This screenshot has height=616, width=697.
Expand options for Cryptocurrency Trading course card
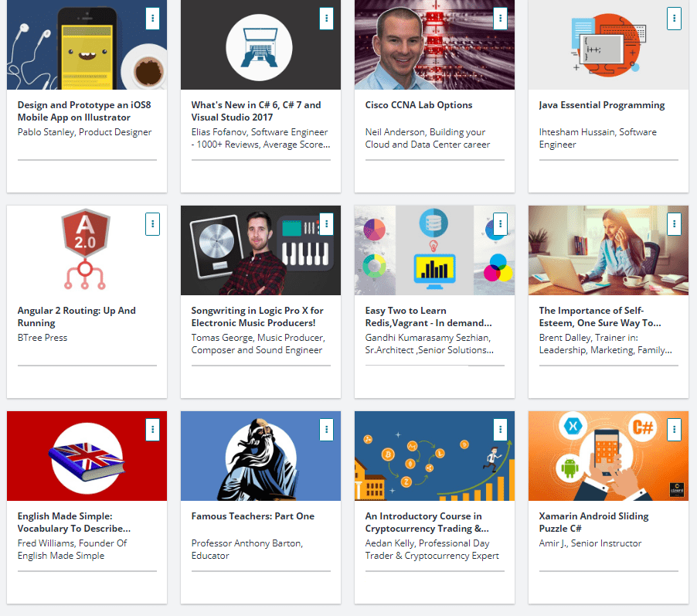tap(501, 429)
